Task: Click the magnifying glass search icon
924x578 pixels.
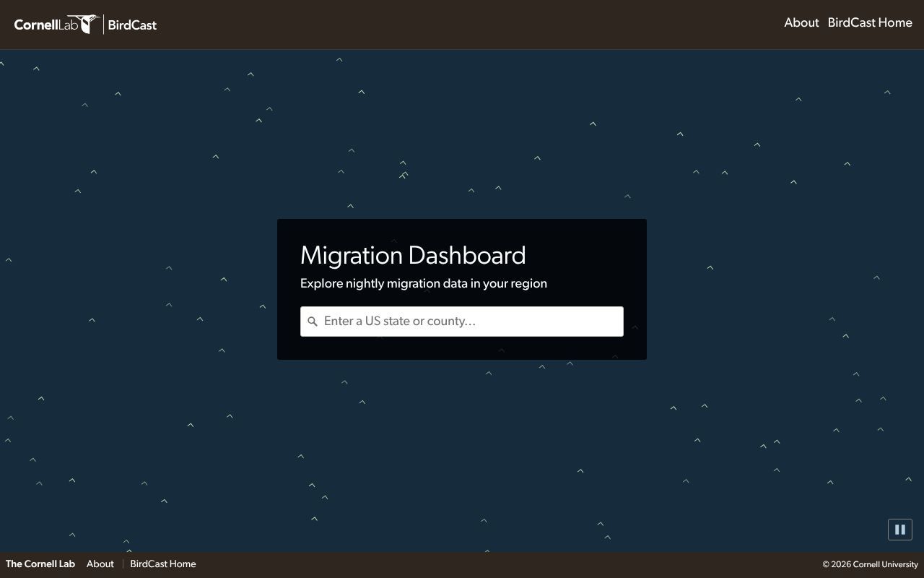Action: (313, 322)
